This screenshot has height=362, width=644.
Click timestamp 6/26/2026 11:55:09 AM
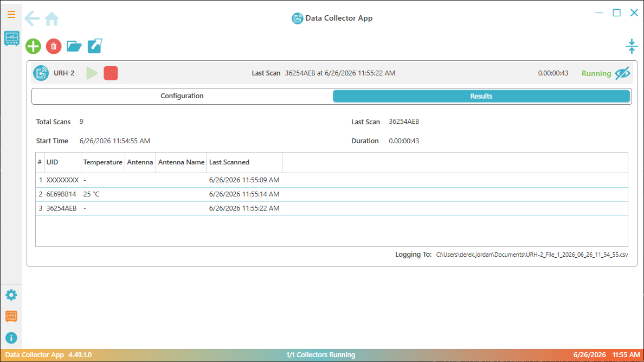pyautogui.click(x=244, y=180)
